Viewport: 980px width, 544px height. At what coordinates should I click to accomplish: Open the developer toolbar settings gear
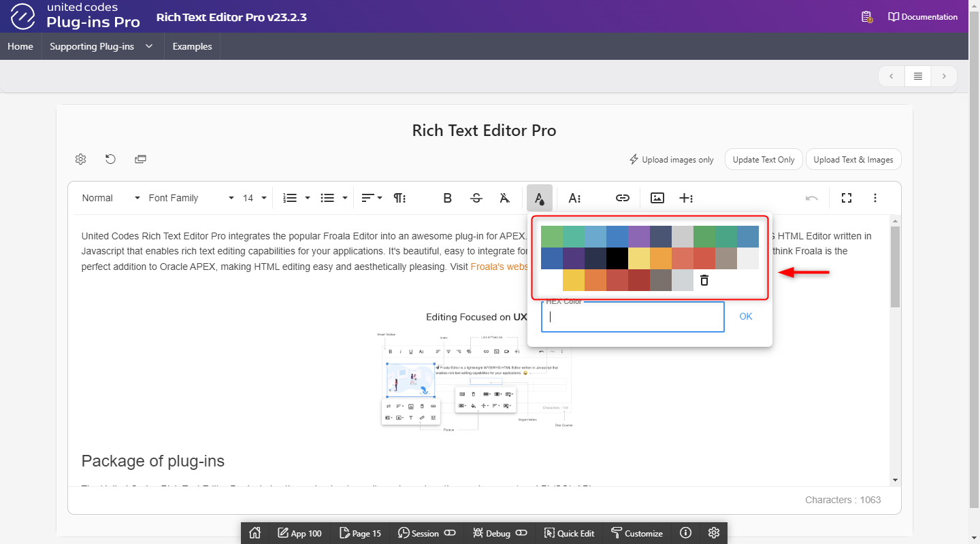(714, 533)
